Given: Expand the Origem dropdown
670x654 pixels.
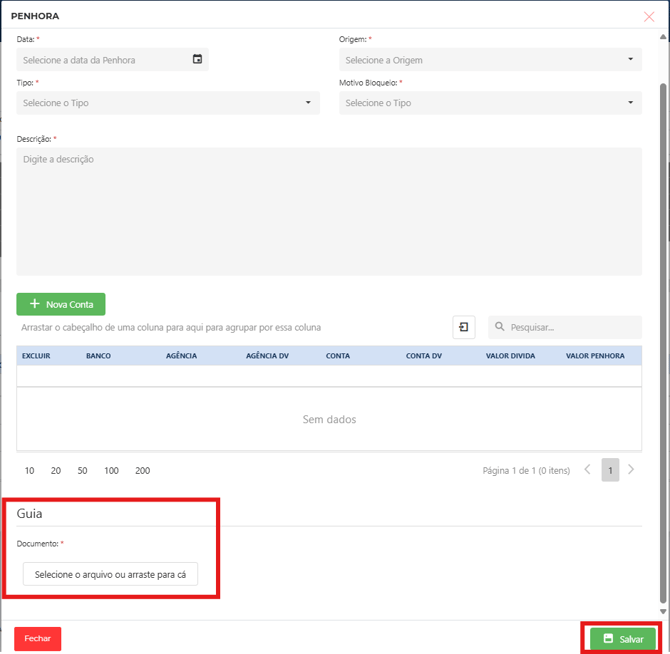Looking at the screenshot, I should (630, 60).
